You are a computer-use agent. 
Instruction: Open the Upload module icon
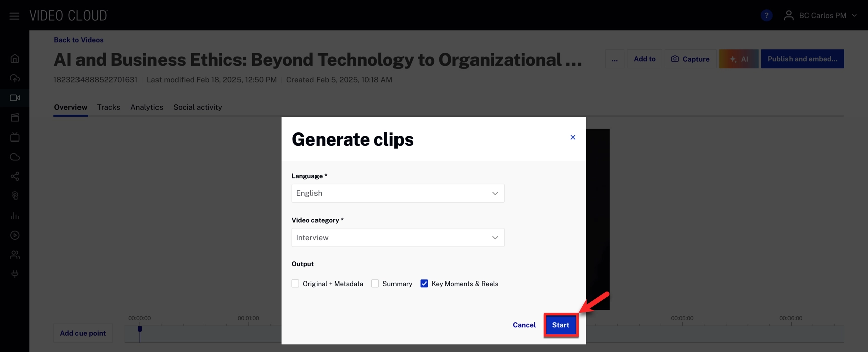pyautogui.click(x=15, y=78)
